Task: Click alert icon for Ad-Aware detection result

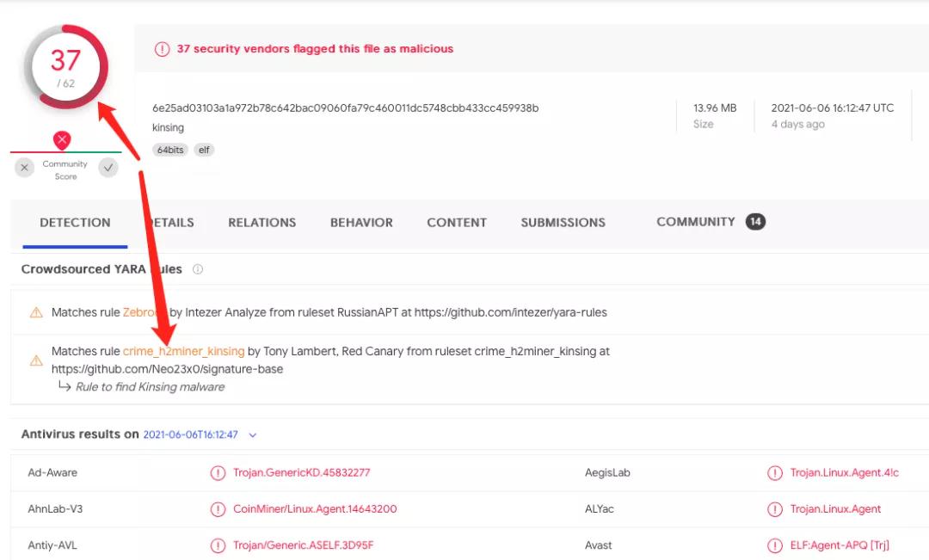Action: coord(218,473)
